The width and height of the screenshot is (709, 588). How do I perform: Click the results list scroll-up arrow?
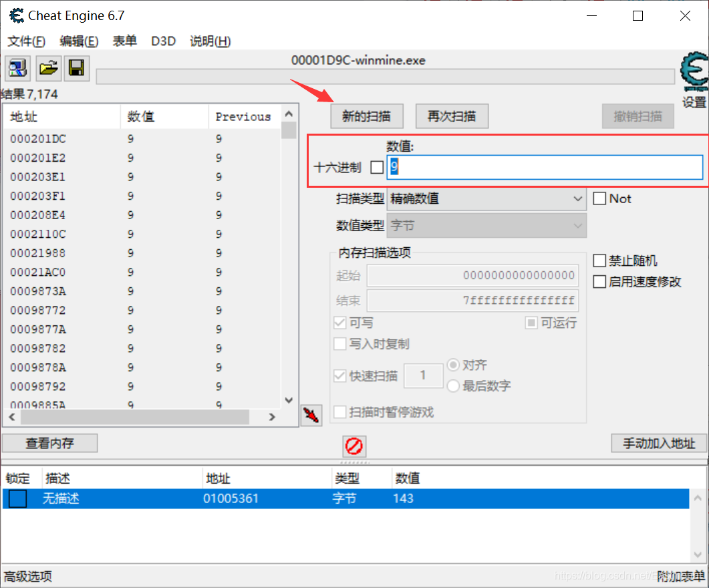pos(289,114)
